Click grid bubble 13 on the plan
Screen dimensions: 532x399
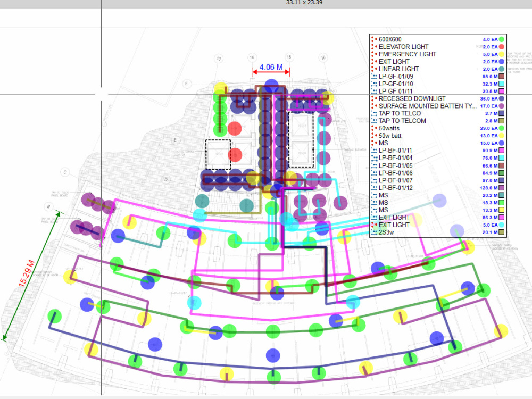219,59
